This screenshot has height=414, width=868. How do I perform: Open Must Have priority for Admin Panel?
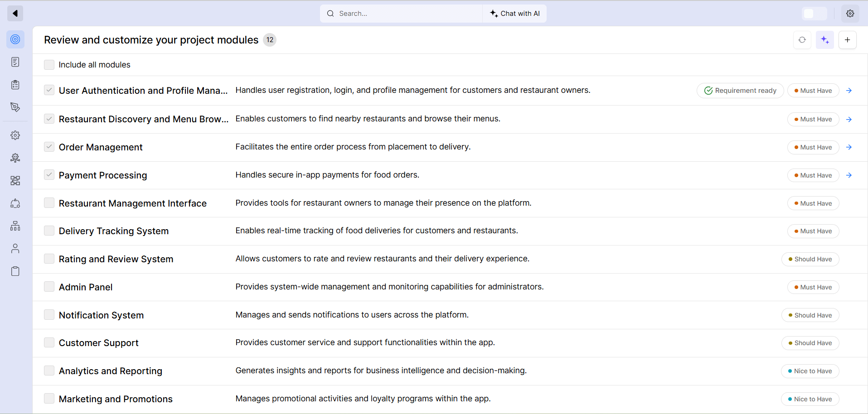click(x=813, y=287)
